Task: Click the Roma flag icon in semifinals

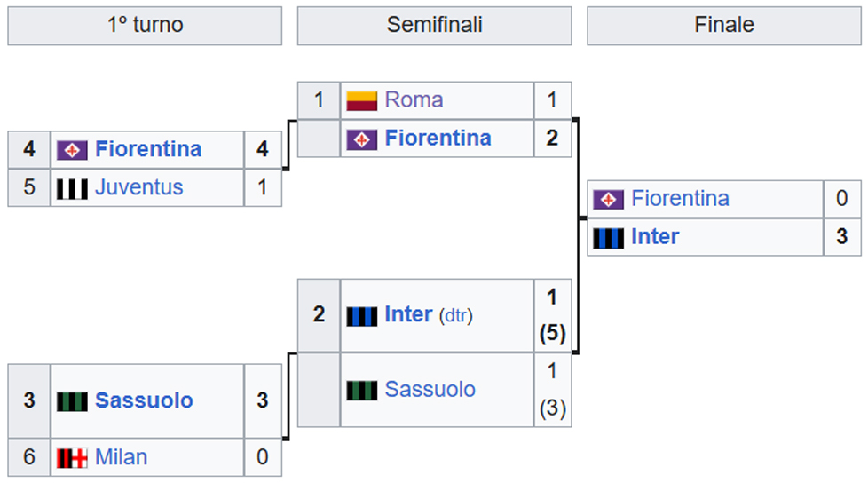Action: (x=361, y=101)
